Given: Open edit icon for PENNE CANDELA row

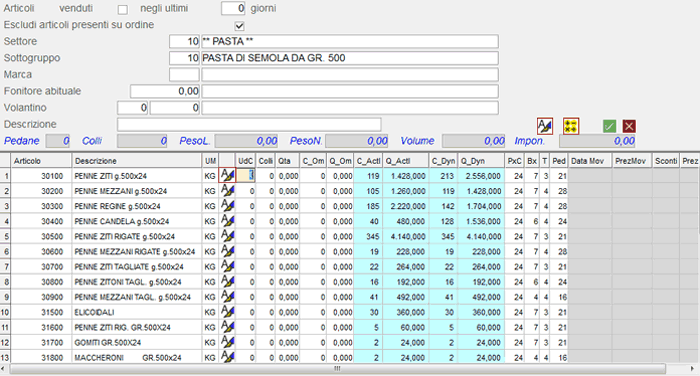Looking at the screenshot, I should (x=227, y=221).
